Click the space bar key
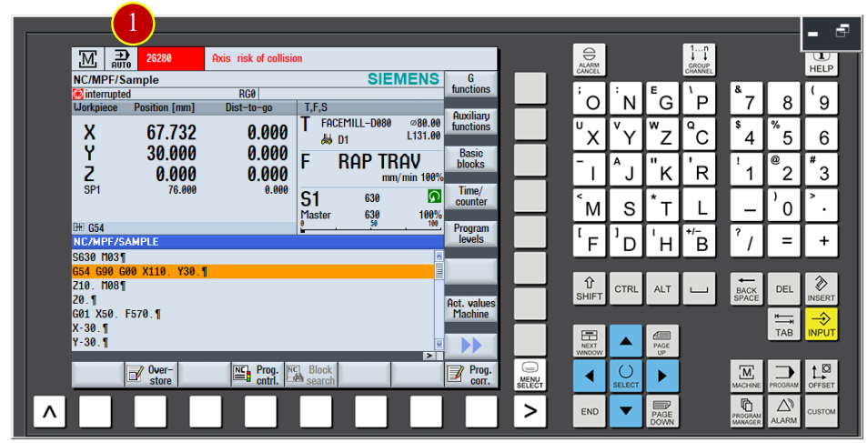 click(x=699, y=288)
